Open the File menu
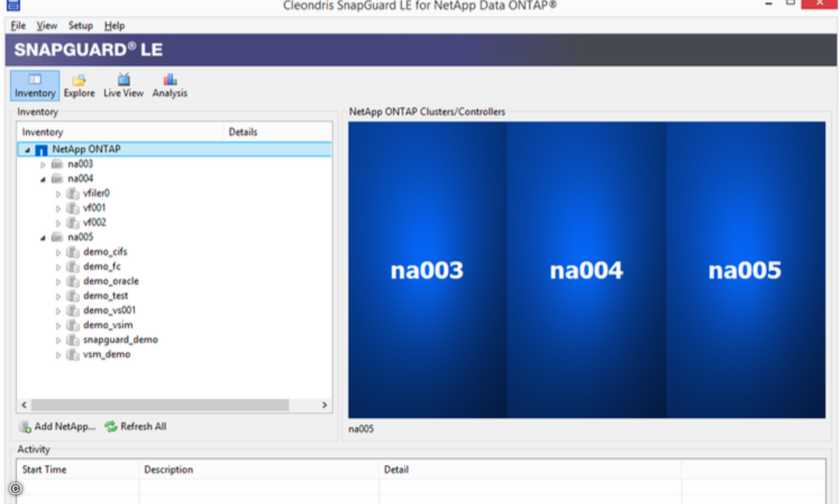840x504 pixels. tap(18, 25)
